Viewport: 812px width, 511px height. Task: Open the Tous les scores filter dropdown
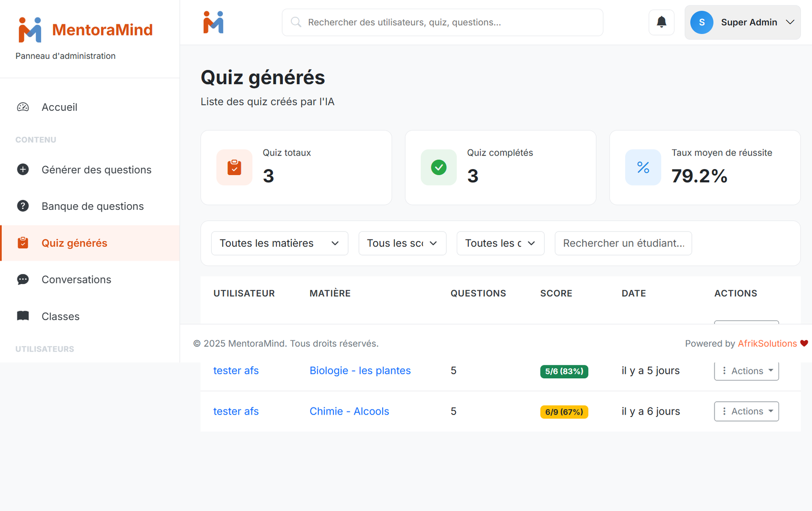(402, 243)
